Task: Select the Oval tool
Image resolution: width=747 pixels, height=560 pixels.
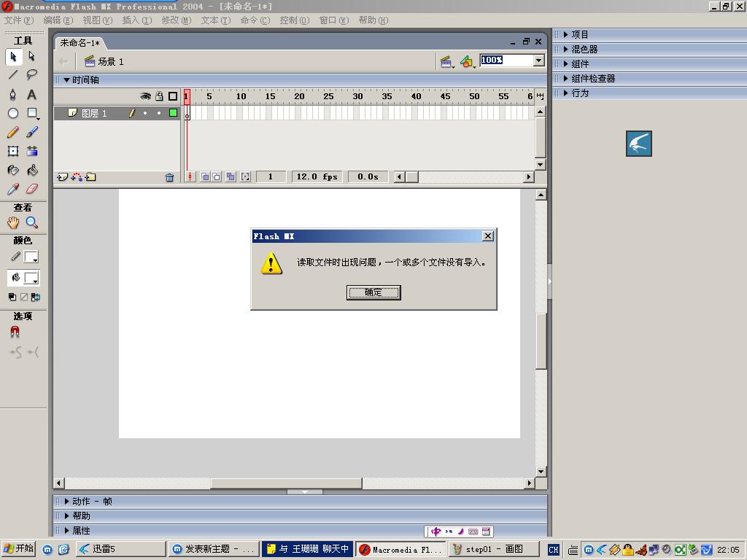Action: tap(13, 113)
